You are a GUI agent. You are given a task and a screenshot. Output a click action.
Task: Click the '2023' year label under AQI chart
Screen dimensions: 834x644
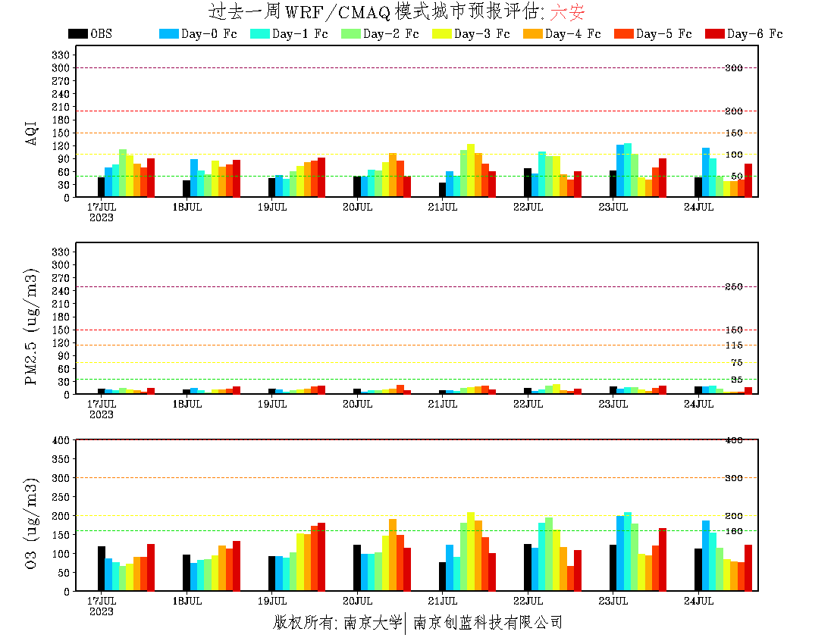pos(101,217)
